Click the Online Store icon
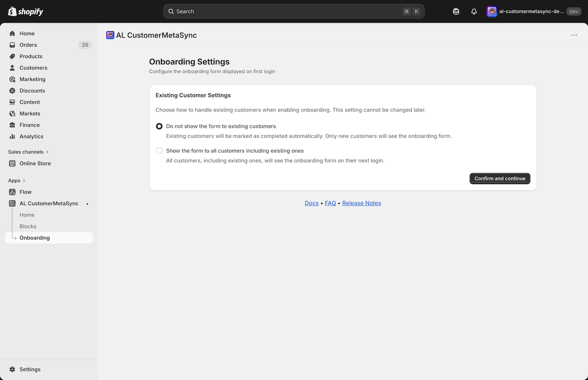 tap(12, 163)
